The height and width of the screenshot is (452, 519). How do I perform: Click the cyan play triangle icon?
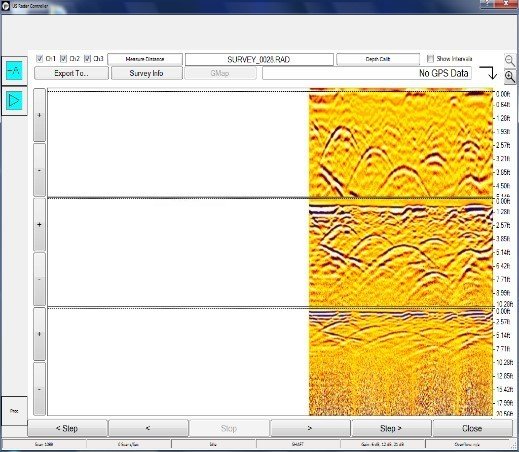point(14,100)
